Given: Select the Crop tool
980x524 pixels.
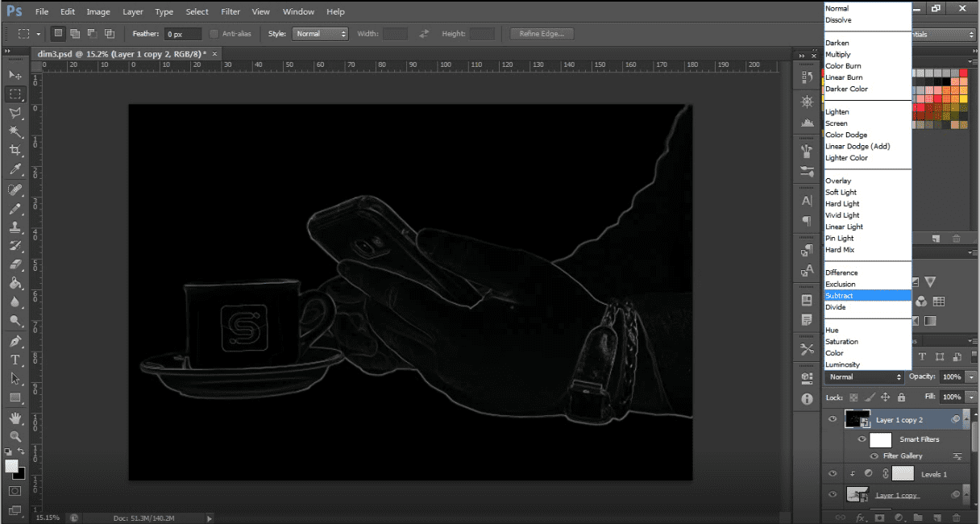Looking at the screenshot, I should (x=15, y=151).
